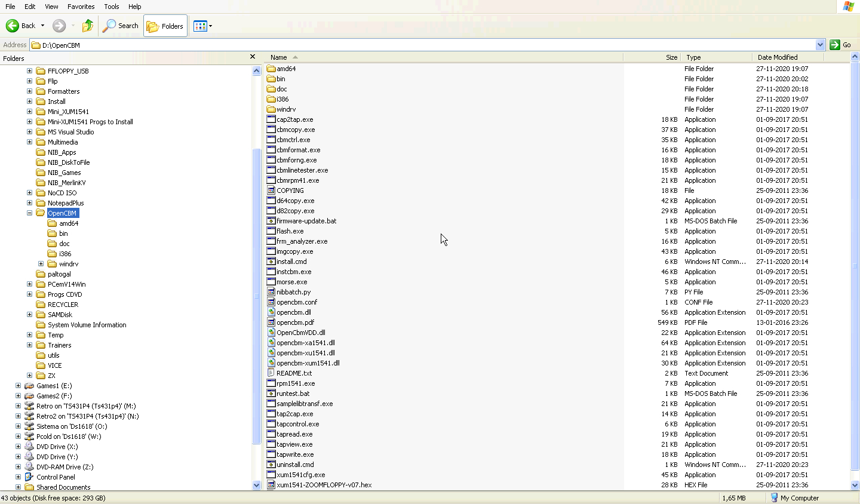Click folder tree scroll up arrow
Viewport: 860px width, 504px height.
point(257,70)
